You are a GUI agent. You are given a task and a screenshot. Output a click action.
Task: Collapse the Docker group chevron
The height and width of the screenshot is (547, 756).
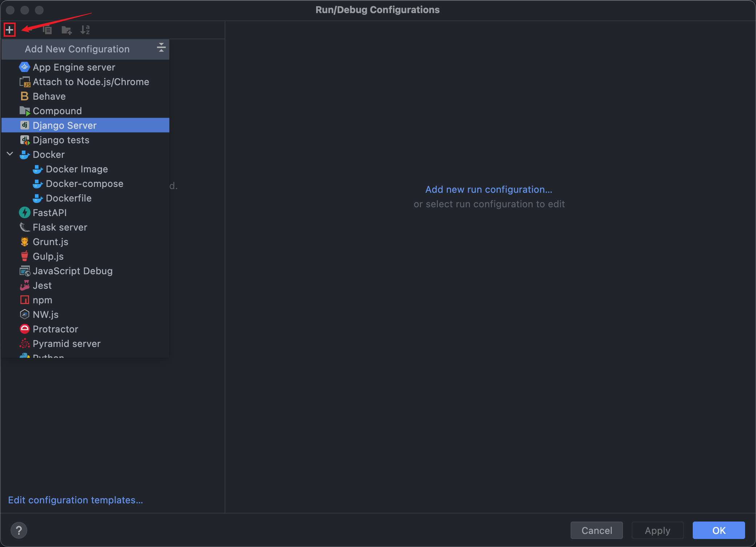tap(10, 154)
